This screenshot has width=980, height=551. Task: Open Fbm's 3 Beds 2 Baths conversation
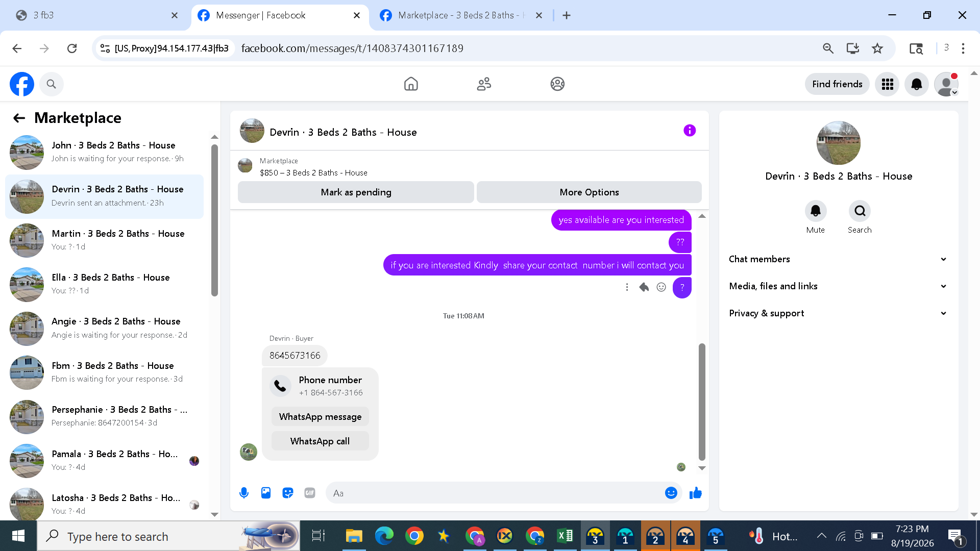point(104,373)
